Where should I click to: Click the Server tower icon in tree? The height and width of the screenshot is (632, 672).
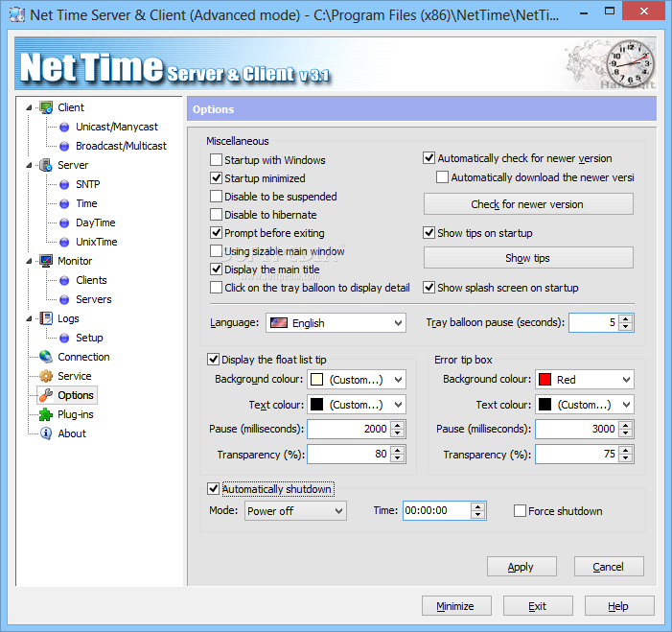(46, 165)
